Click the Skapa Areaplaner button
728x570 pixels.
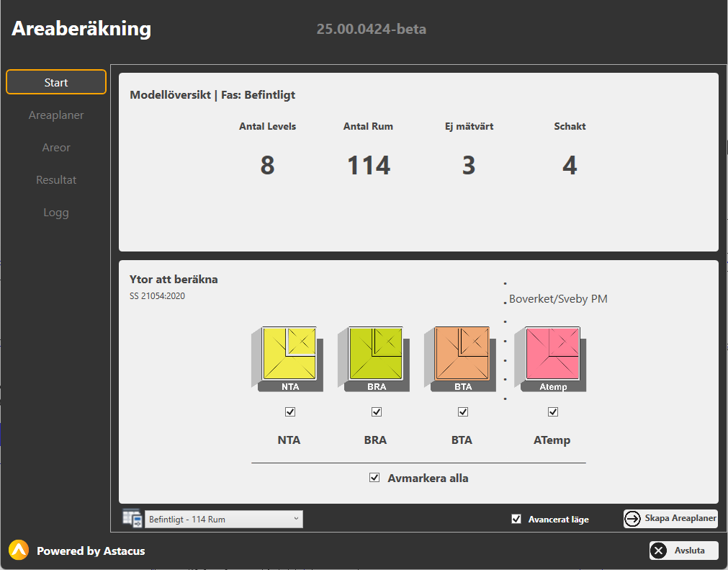(670, 518)
